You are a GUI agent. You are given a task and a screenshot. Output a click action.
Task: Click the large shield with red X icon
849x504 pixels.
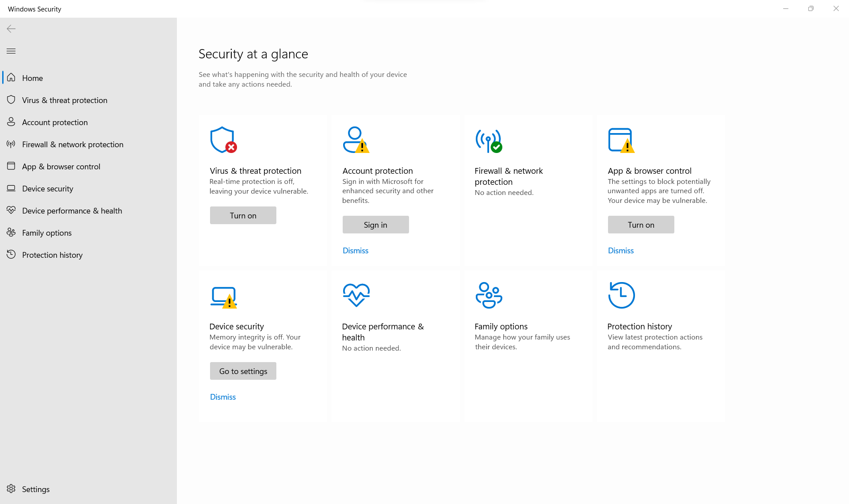click(223, 140)
